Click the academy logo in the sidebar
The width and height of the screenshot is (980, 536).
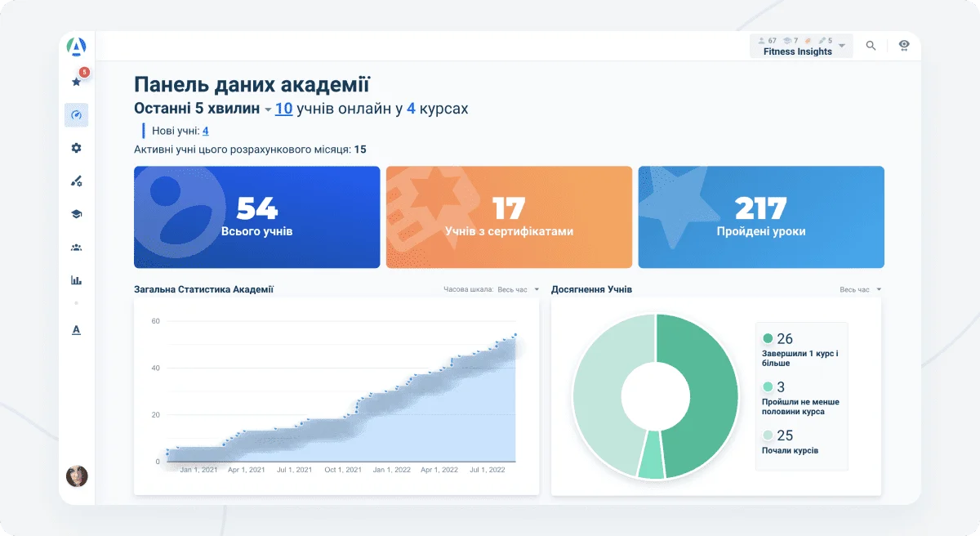tap(77, 47)
